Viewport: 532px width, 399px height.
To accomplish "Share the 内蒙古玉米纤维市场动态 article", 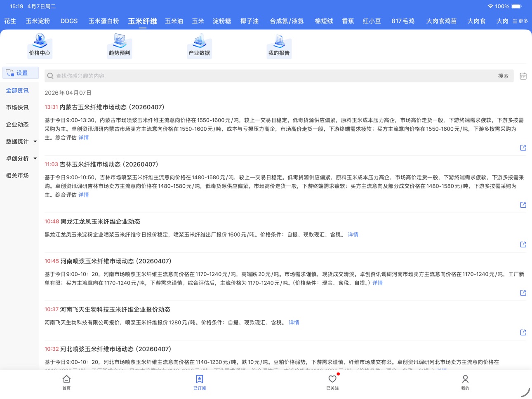I will 523,148.
